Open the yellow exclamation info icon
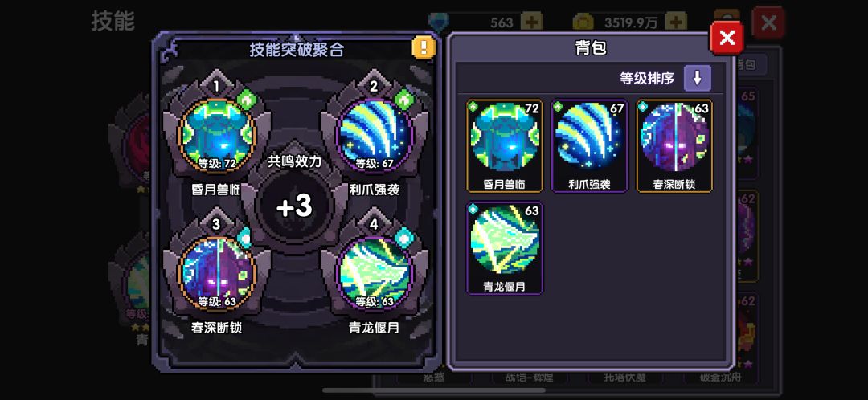Viewport: 868px width, 400px height. (424, 47)
